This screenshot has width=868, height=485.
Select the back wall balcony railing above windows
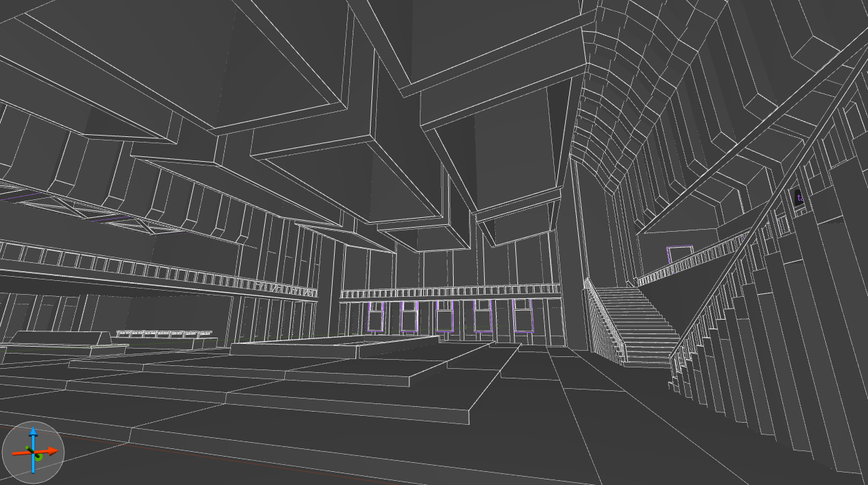pos(450,291)
